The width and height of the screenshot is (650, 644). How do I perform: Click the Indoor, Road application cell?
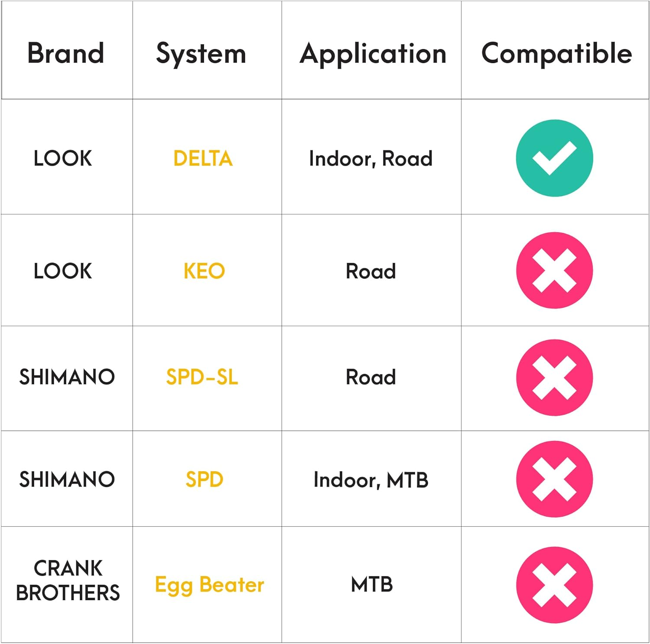coord(370,159)
